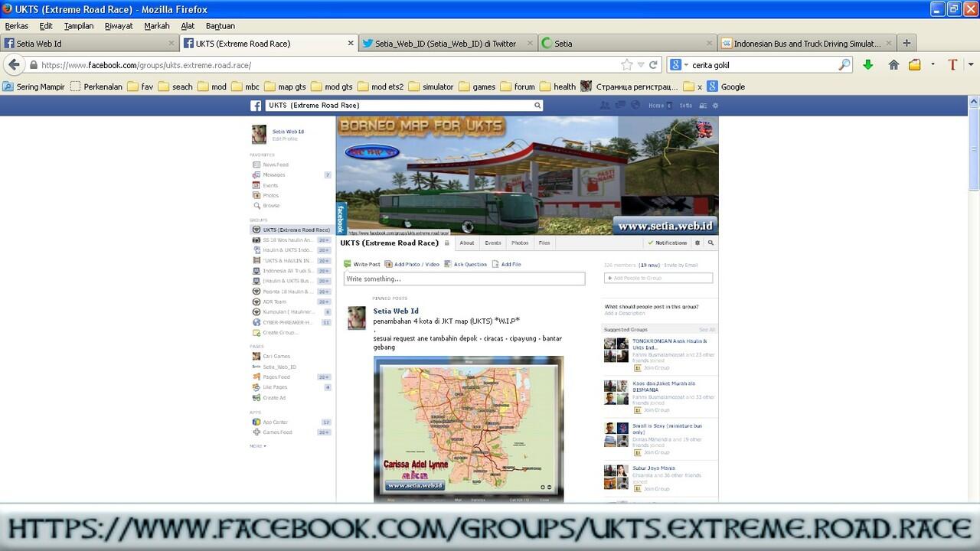Open Facebook account settings gear in top bar
The width and height of the screenshot is (980, 551).
coord(715,106)
